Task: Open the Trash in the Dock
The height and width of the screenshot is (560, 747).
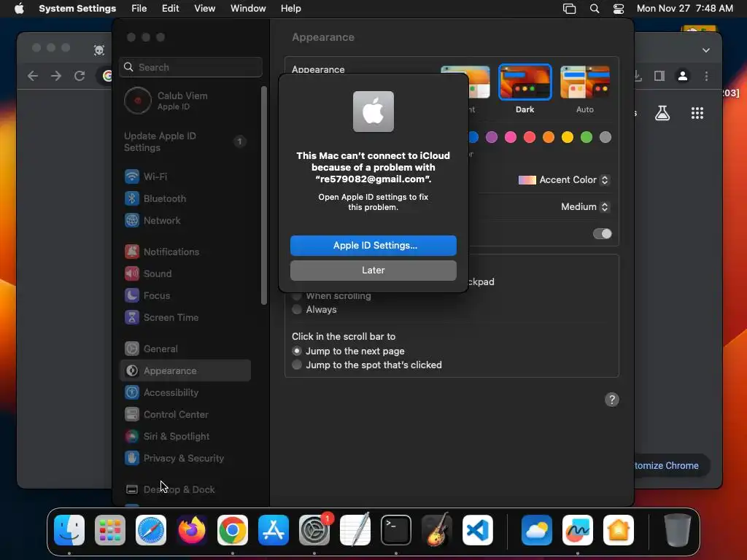Action: [678, 530]
